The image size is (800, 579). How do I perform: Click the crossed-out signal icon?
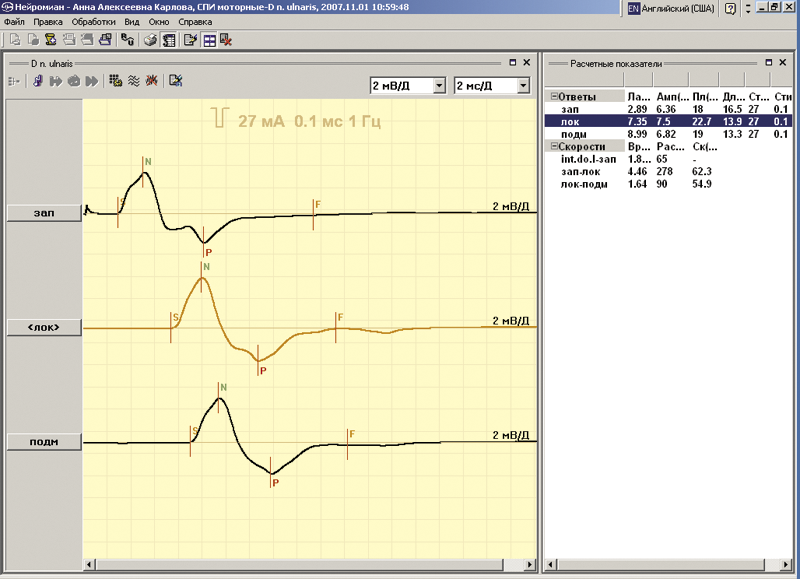[152, 81]
